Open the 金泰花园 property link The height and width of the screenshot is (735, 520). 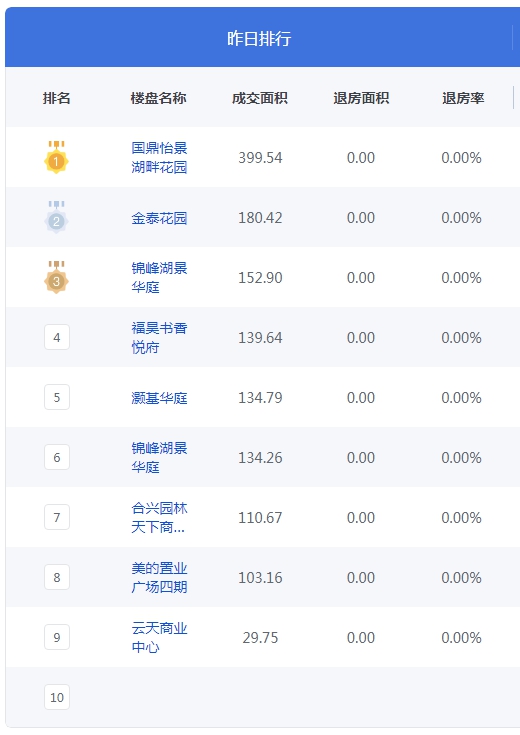(x=159, y=218)
